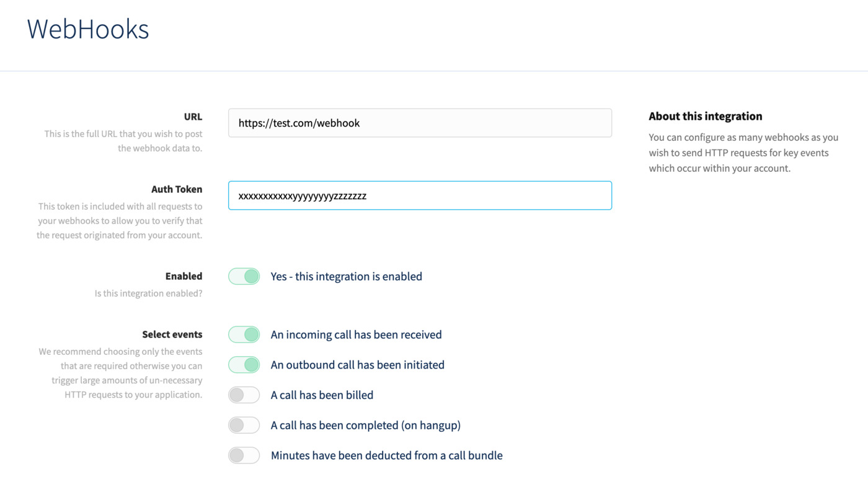This screenshot has height=487, width=868.
Task: Click the Auth Token input field
Action: coord(420,195)
